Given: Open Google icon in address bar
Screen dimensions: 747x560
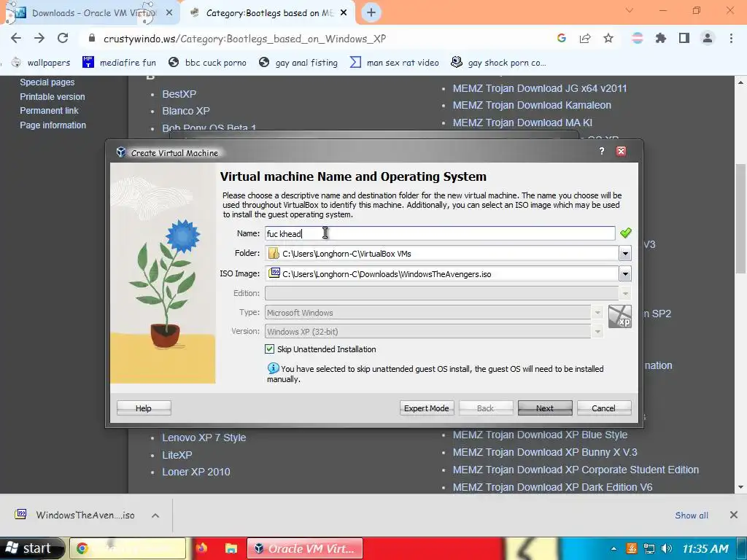Looking at the screenshot, I should [x=561, y=38].
